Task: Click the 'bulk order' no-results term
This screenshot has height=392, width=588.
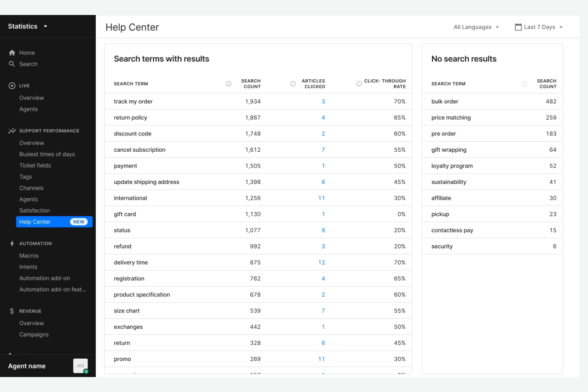Action: tap(445, 101)
